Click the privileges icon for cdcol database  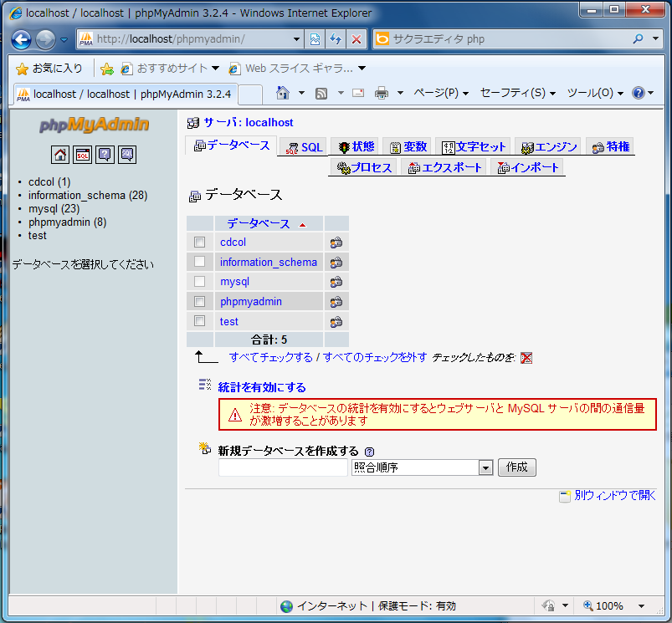pyautogui.click(x=336, y=243)
